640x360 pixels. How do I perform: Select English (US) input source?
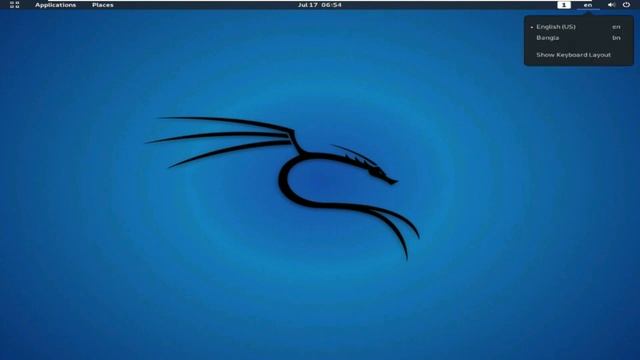[x=579, y=27]
